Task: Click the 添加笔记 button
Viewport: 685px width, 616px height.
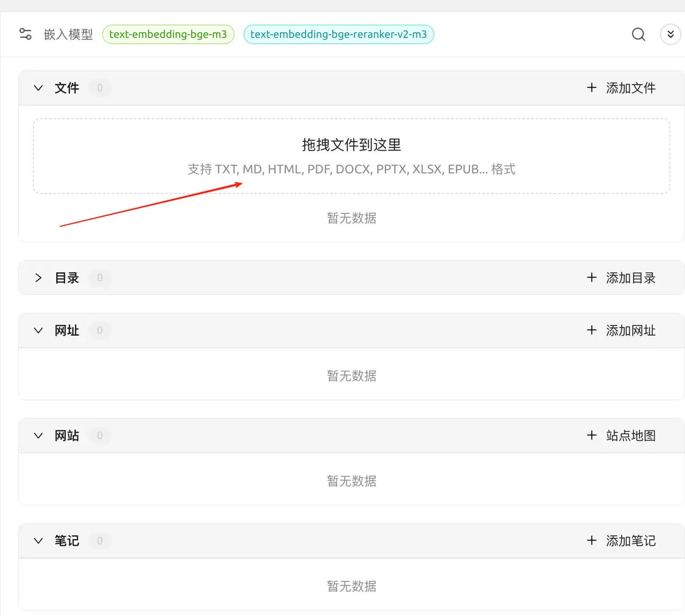Action: coord(621,541)
